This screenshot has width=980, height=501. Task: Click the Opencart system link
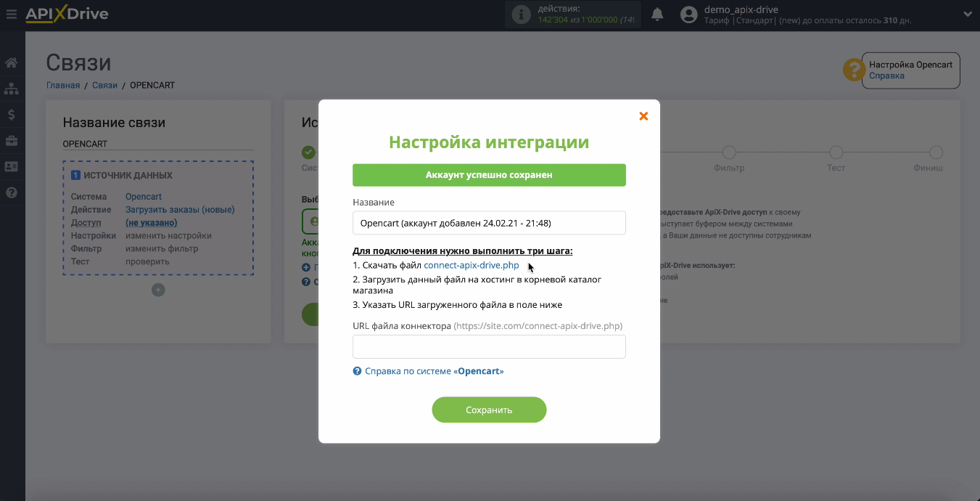coord(144,197)
